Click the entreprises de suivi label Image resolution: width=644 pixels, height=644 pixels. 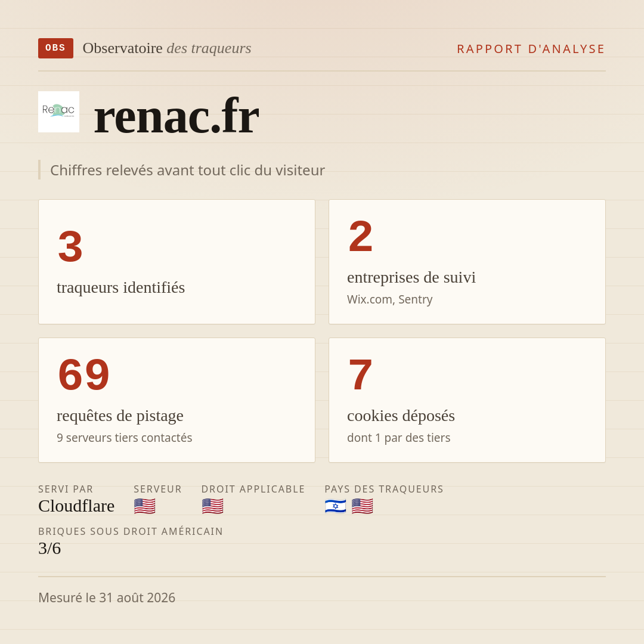(411, 277)
